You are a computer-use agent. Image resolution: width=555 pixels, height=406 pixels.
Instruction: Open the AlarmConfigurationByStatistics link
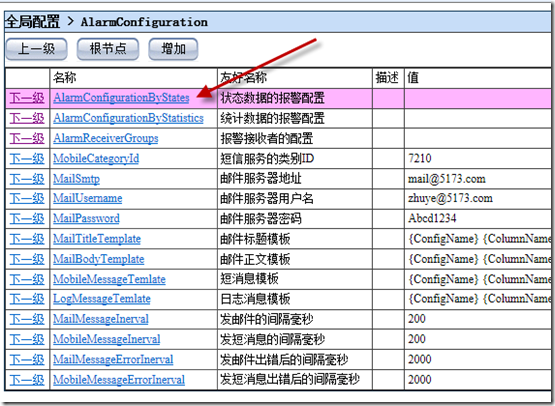pos(128,118)
